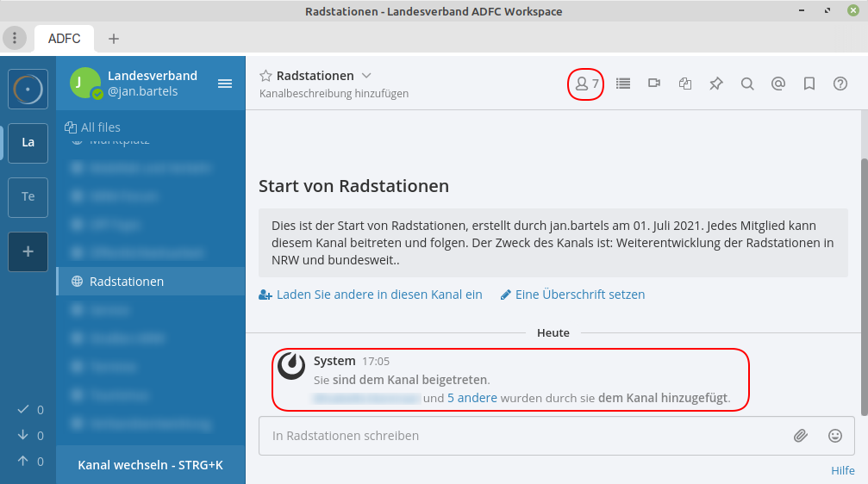Show pinned posts in channel
Screen dimensions: 868x484
(716, 84)
